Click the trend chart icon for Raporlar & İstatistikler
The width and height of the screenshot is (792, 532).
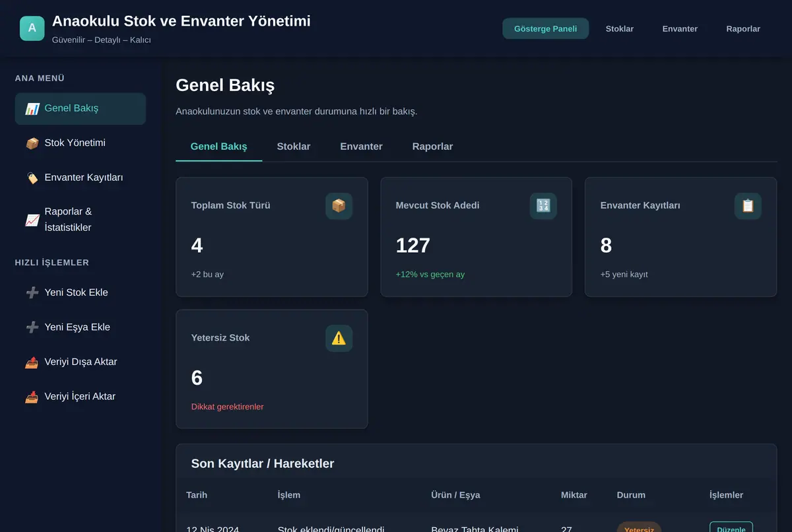[32, 220]
